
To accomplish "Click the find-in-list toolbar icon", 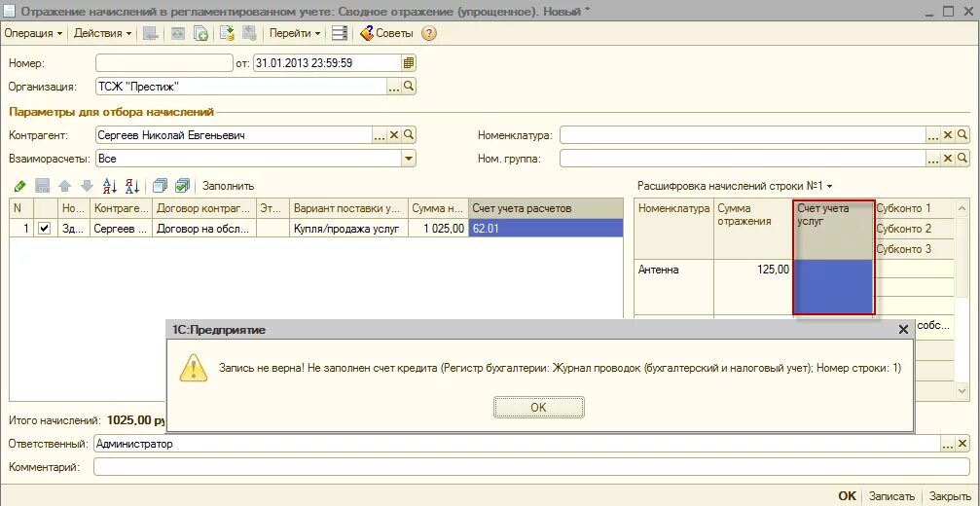I will (x=150, y=34).
